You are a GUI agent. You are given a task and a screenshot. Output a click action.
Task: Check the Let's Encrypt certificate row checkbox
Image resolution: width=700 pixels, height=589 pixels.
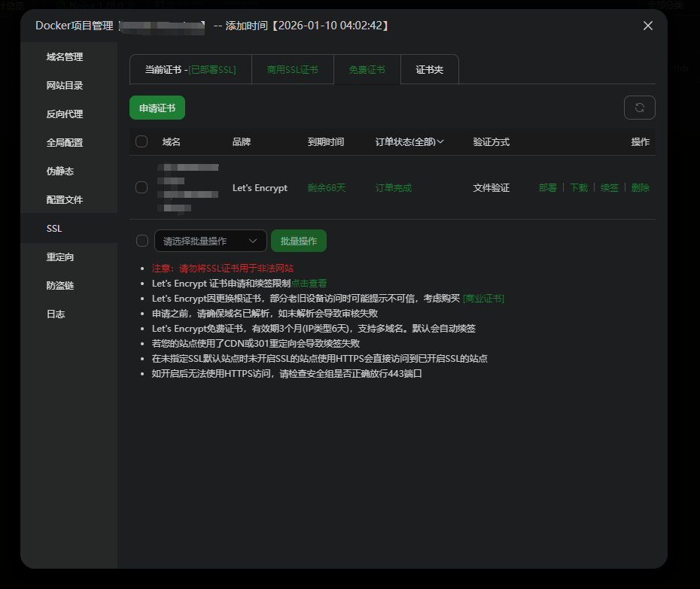(142, 187)
